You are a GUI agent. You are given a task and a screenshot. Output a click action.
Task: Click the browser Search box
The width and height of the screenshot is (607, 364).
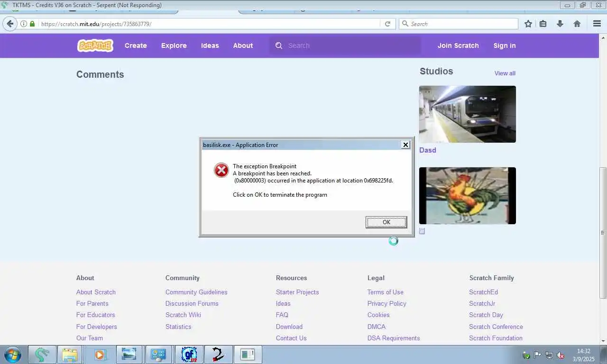click(459, 24)
